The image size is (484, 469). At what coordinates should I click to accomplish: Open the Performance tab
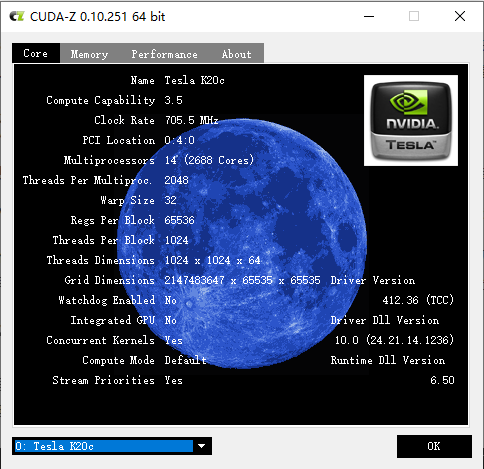click(164, 54)
